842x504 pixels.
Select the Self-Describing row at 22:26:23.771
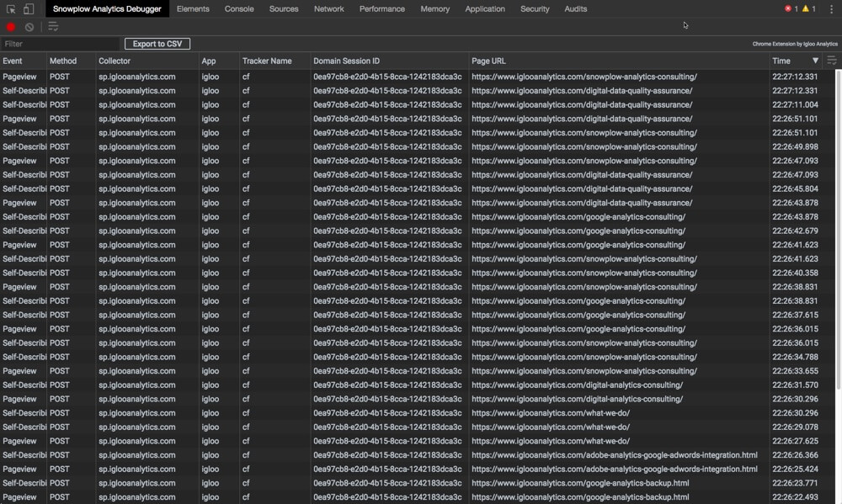pyautogui.click(x=418, y=483)
